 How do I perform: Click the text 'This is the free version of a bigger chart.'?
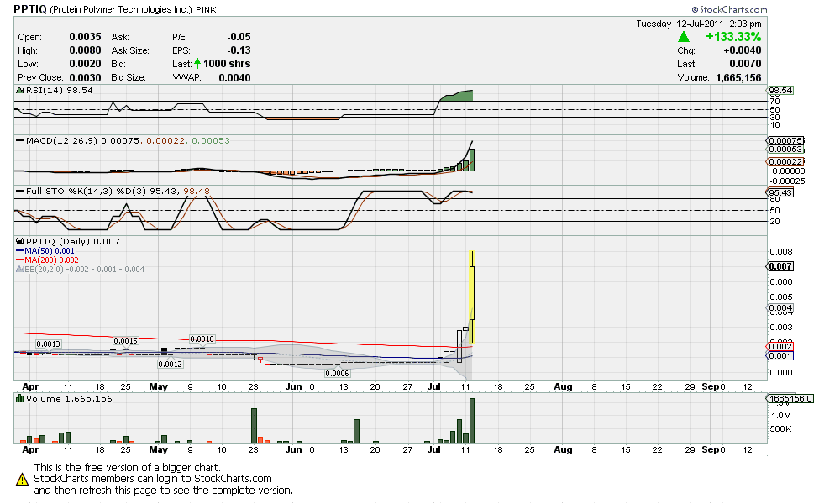[x=128, y=467]
